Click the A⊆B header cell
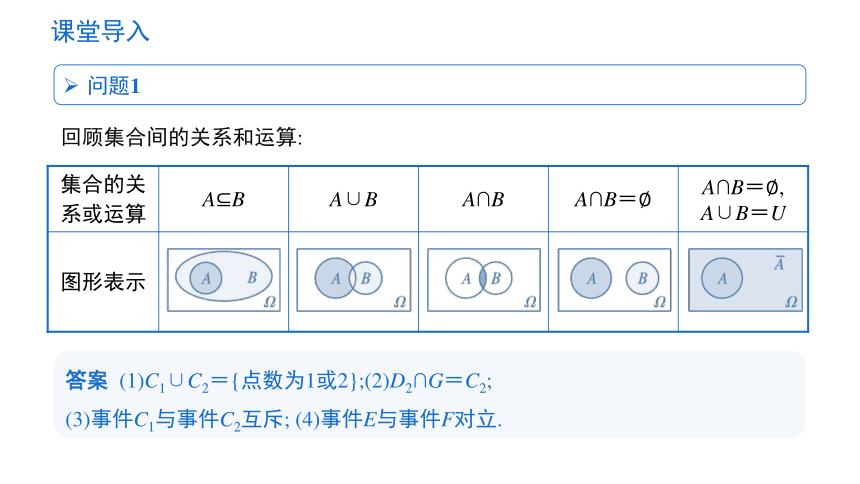The image size is (860, 484). pos(223,199)
